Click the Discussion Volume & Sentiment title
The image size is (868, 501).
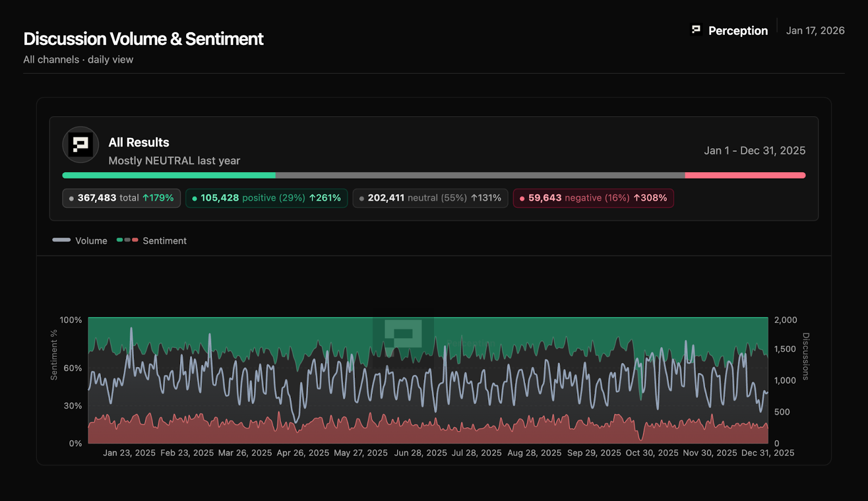tap(143, 39)
